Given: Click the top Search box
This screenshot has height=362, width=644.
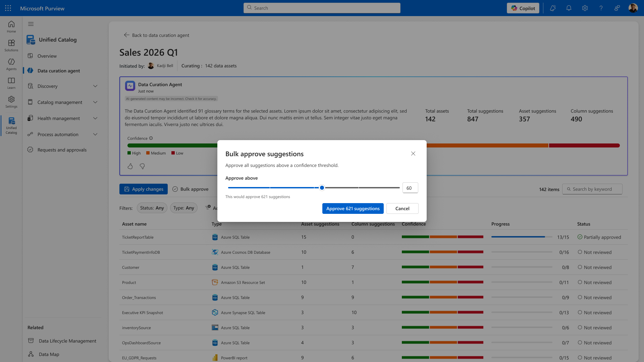Looking at the screenshot, I should click(322, 8).
